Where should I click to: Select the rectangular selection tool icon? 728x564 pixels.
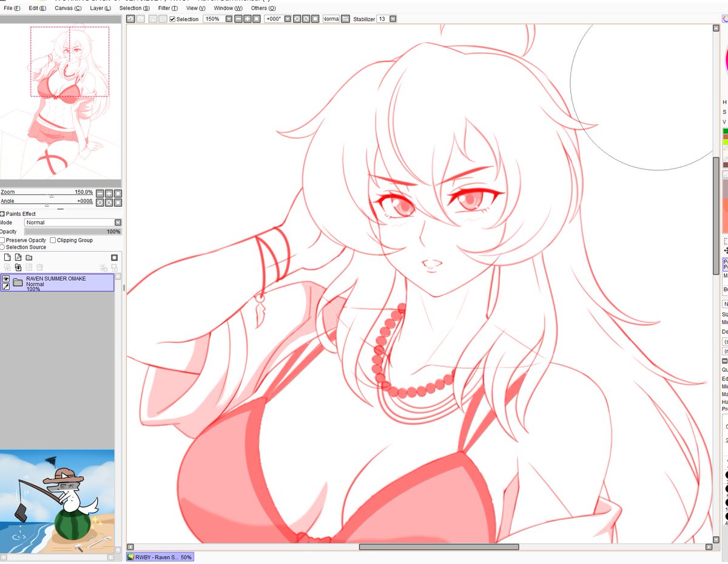(726, 241)
